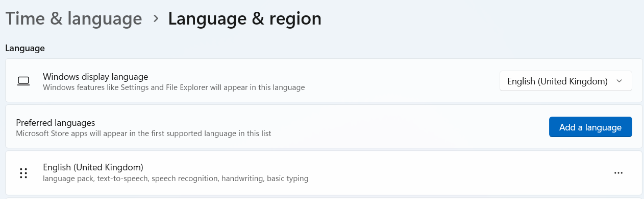Click the empty area of the Preferred languages card

pos(408,127)
